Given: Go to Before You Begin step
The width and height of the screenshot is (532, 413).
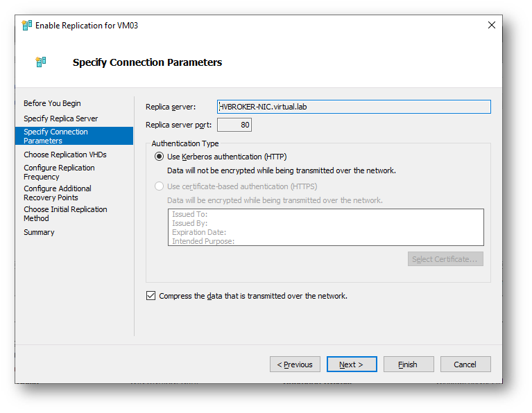Looking at the screenshot, I should [x=52, y=103].
